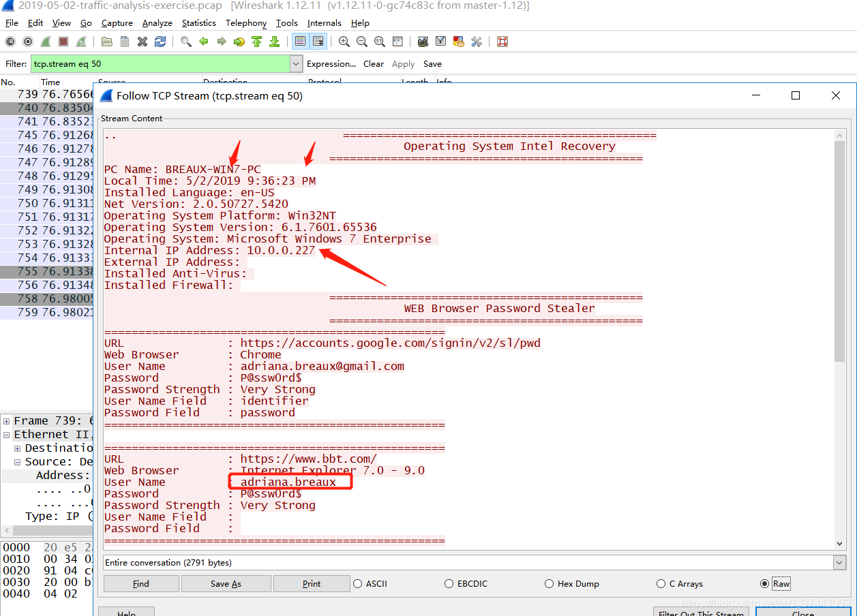Click stream content scrollbar down arrow
Image resolution: width=857 pixels, height=616 pixels.
(840, 544)
